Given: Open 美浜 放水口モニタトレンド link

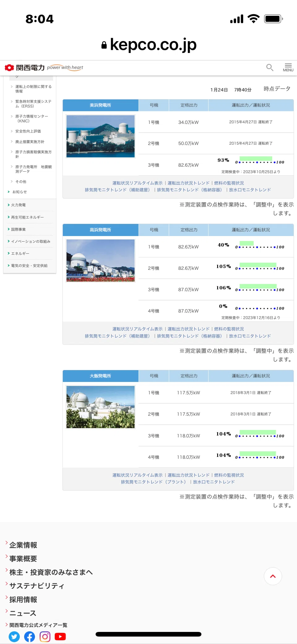Looking at the screenshot, I should (250, 190).
